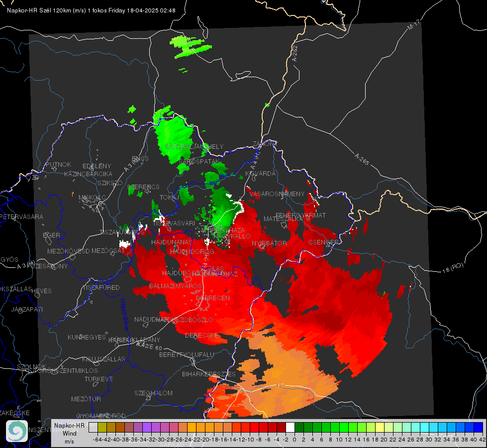Image resolution: width=487 pixels, height=448 pixels.
Task: Click the EGER city label
Action: (51, 235)
